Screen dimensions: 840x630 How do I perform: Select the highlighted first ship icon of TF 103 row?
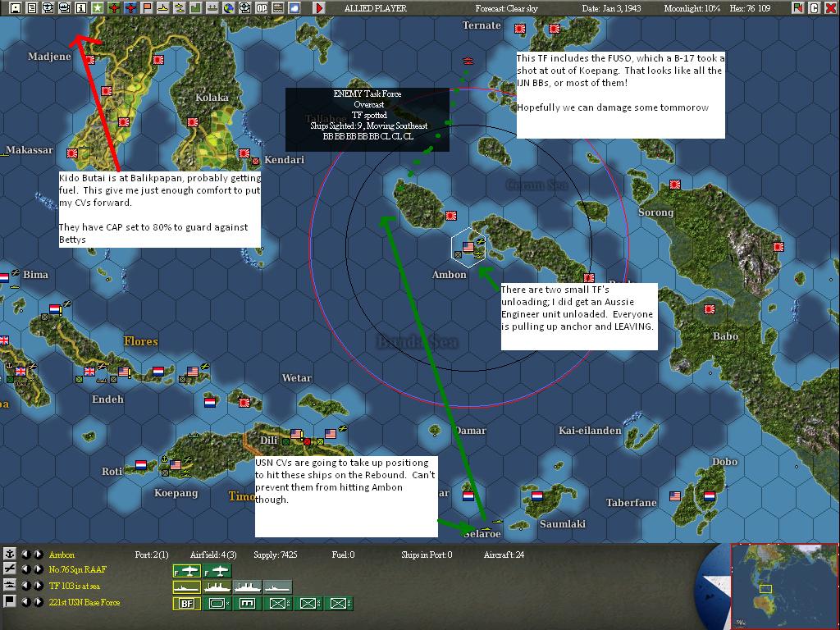187,587
